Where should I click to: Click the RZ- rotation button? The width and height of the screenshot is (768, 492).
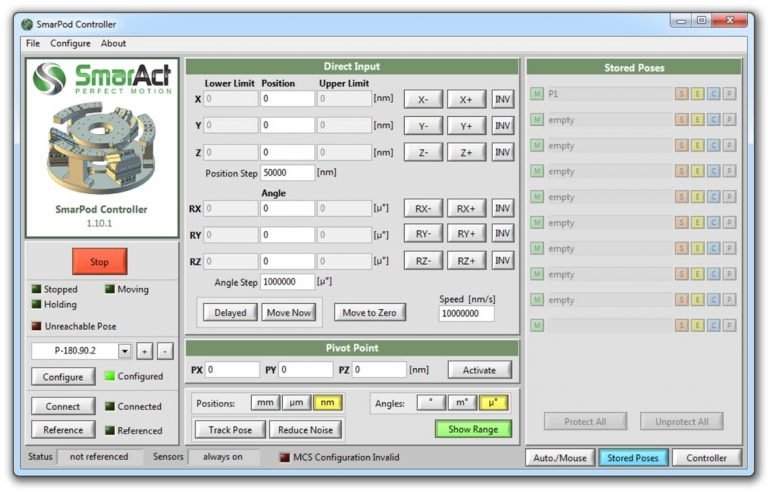pyautogui.click(x=423, y=260)
